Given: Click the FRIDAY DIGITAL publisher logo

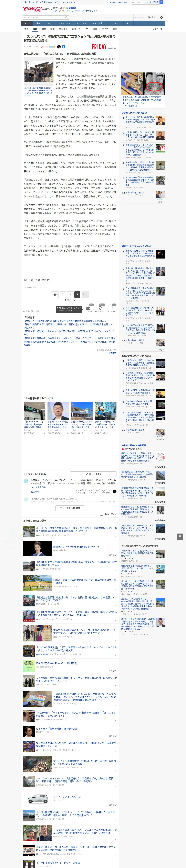Looking at the screenshot, I should point(104,47).
